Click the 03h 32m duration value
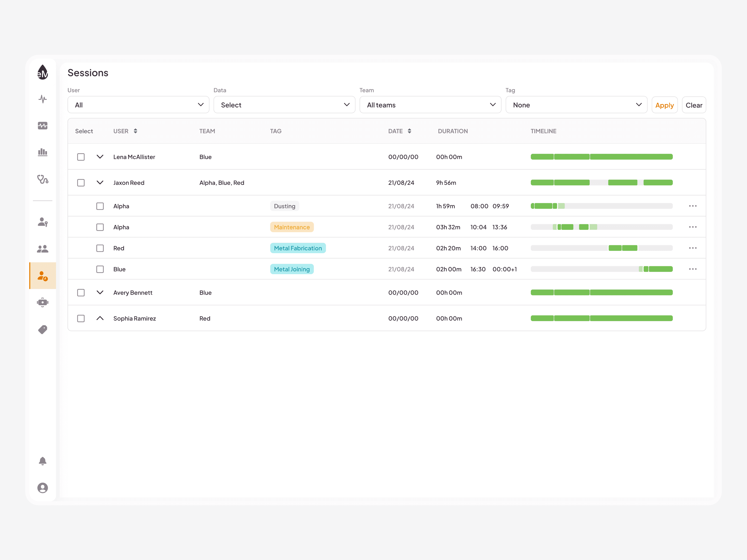747x560 pixels. coord(448,227)
